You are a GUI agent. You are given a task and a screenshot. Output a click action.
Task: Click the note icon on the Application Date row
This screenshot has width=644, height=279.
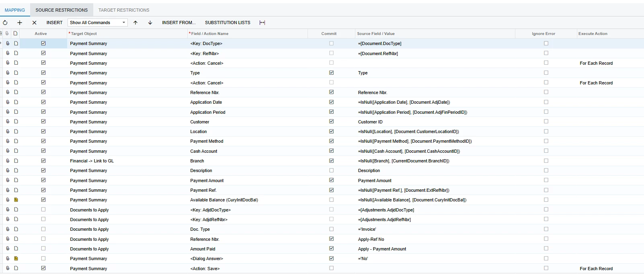[16, 102]
